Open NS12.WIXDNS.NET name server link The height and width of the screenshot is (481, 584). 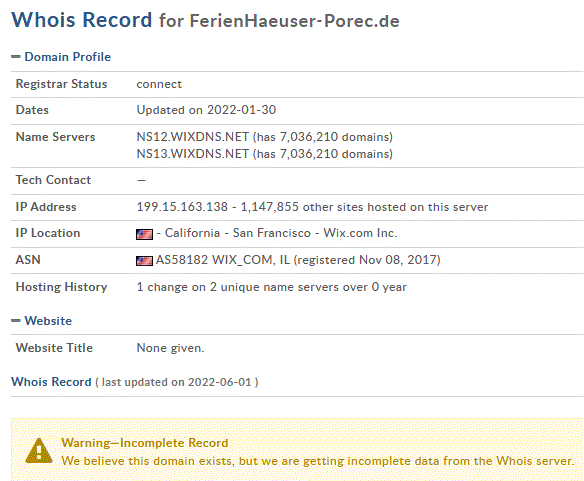click(x=193, y=137)
